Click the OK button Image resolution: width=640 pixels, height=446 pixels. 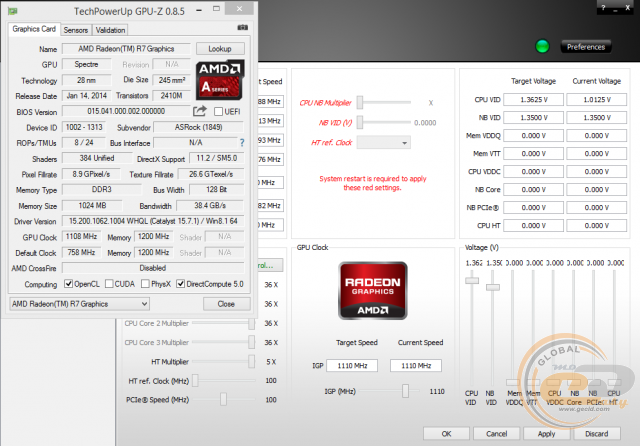pyautogui.click(x=446, y=433)
